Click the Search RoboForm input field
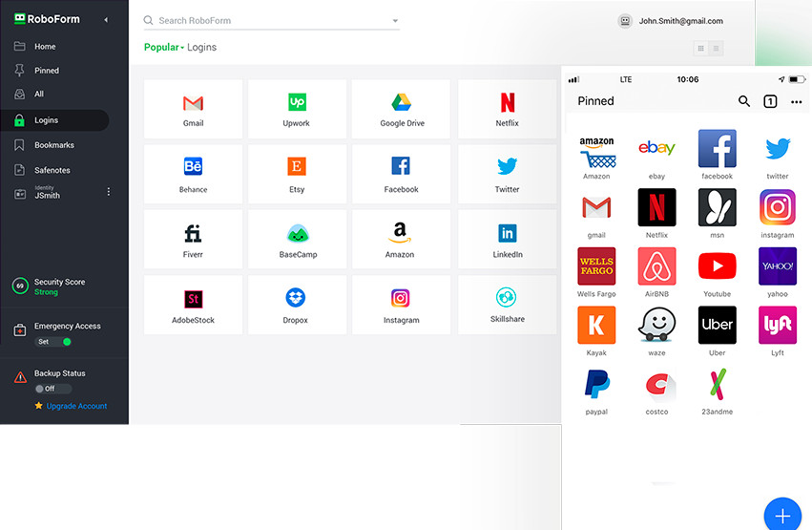The height and width of the screenshot is (530, 812). click(x=267, y=21)
